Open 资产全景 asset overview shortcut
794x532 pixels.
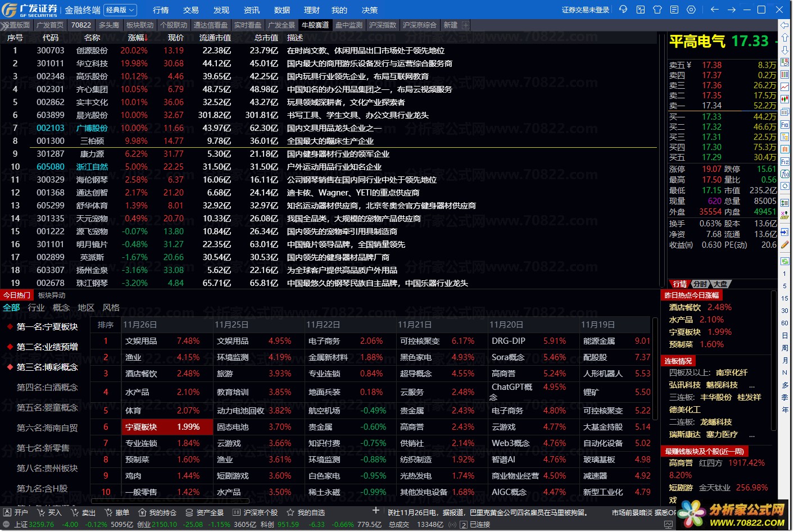[205, 512]
